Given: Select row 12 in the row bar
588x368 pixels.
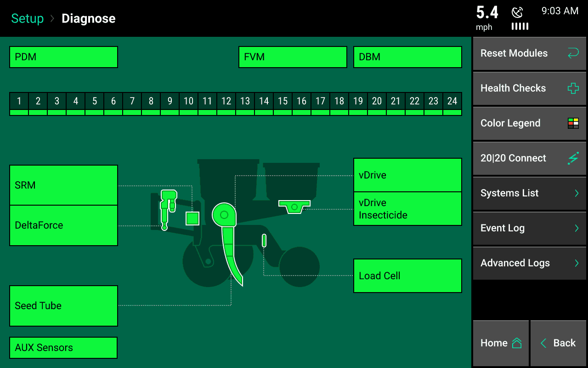Looking at the screenshot, I should click(x=226, y=101).
